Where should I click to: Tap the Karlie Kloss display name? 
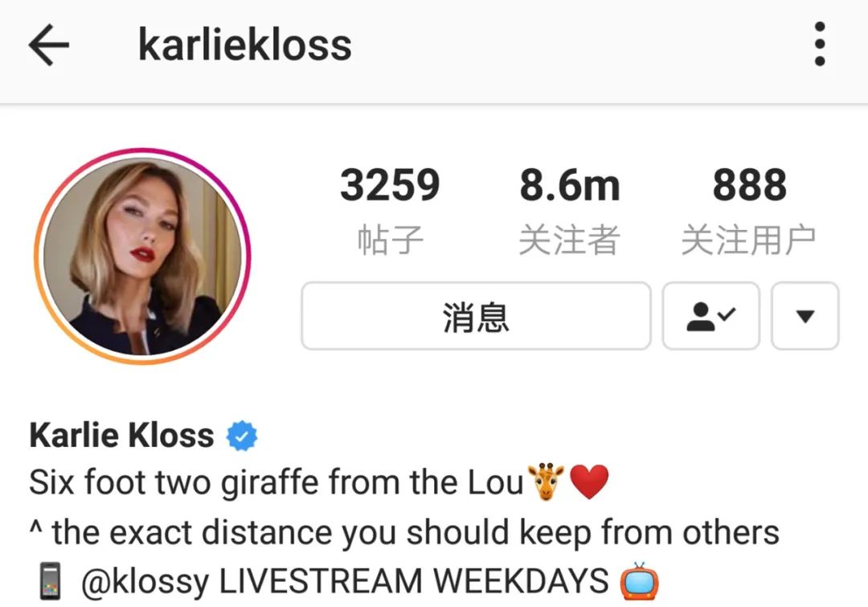[x=121, y=435]
